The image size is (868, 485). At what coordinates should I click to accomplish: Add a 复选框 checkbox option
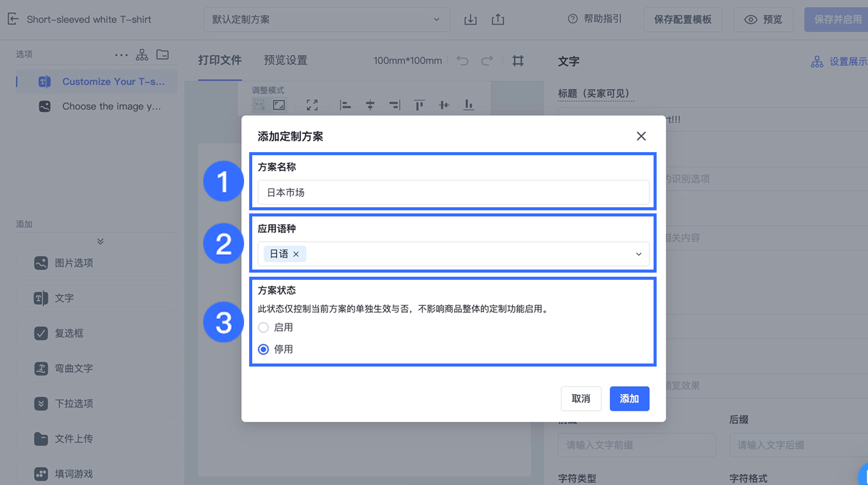pos(97,333)
